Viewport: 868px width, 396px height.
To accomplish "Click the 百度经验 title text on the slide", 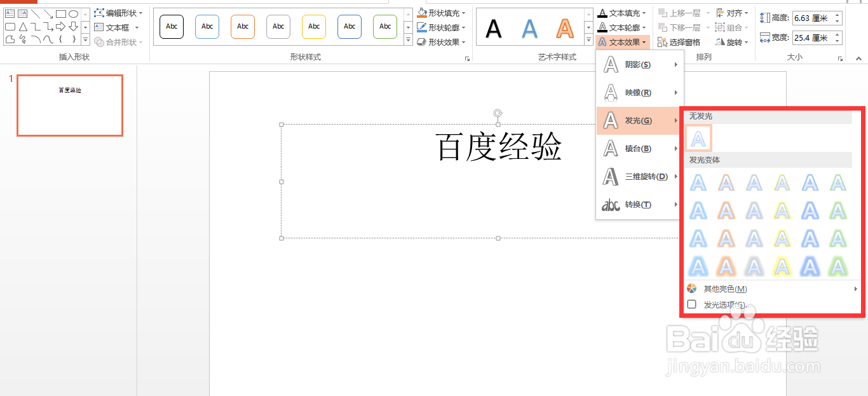I will click(x=499, y=147).
